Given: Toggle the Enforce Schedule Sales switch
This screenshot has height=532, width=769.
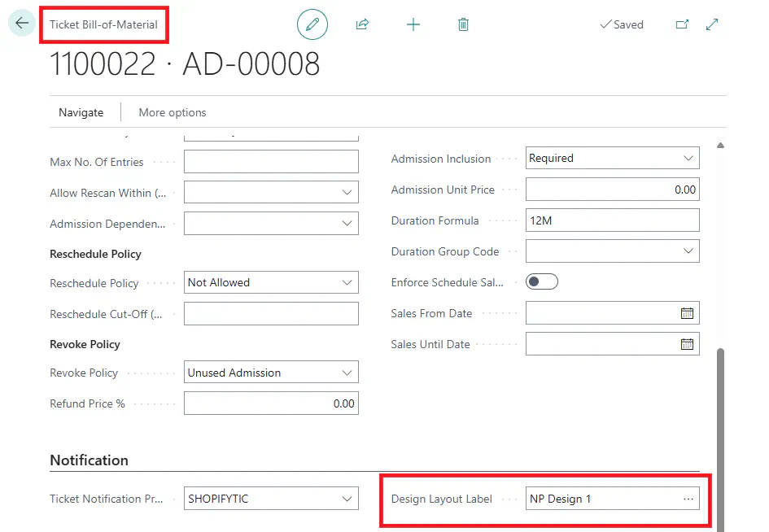Looking at the screenshot, I should (x=542, y=282).
